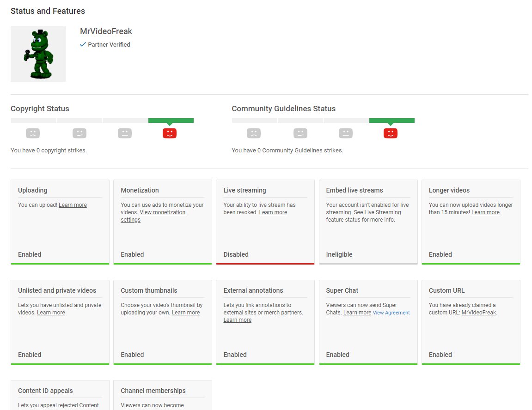The height and width of the screenshot is (410, 532).
Task: Click the Uploading card title
Action: point(32,190)
